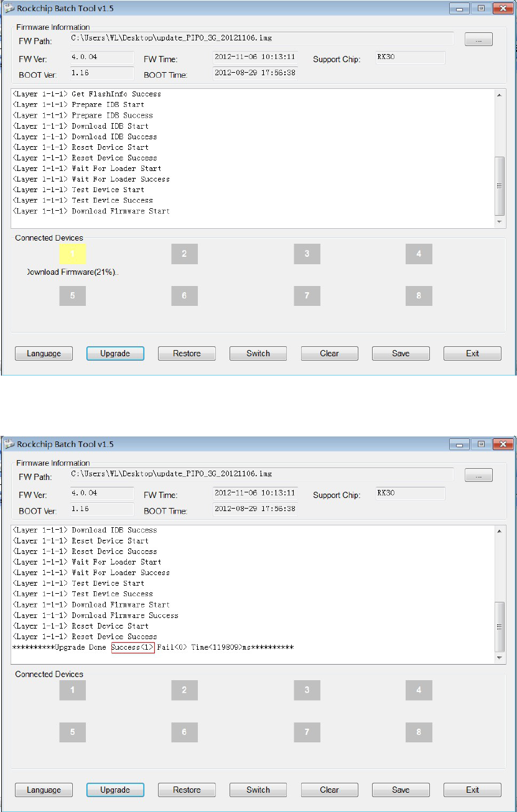Screen dimensions: 517x812
Task: Click 'Download Firmware Start' line in upper window
Action: pyautogui.click(x=91, y=211)
